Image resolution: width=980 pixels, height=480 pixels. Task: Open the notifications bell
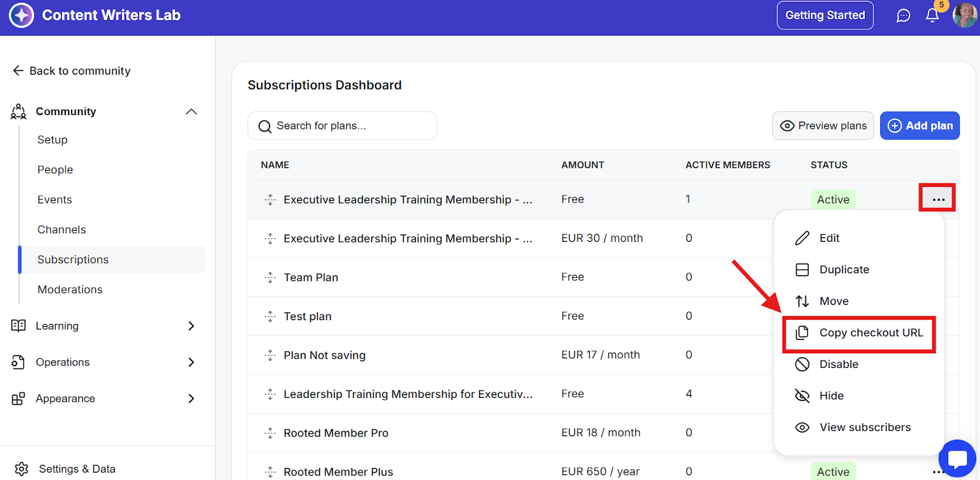932,15
